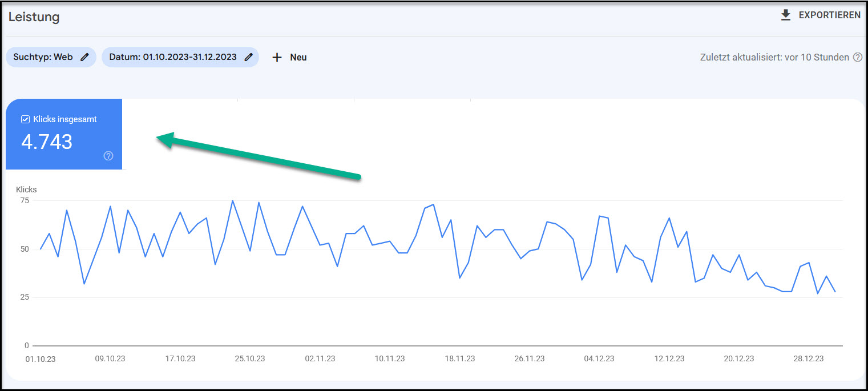
Task: Open the Datum 01.10.2023-31.12.2023 filter chip
Action: 180,57
